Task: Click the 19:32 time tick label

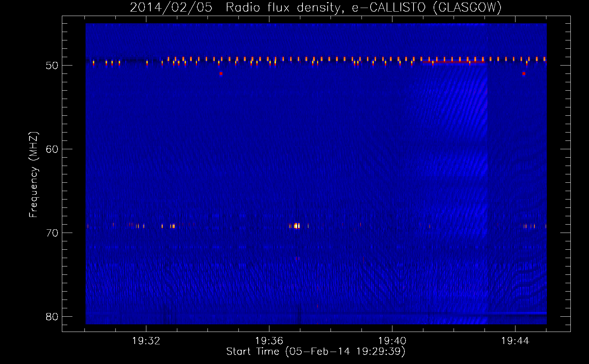Action: 146,341
